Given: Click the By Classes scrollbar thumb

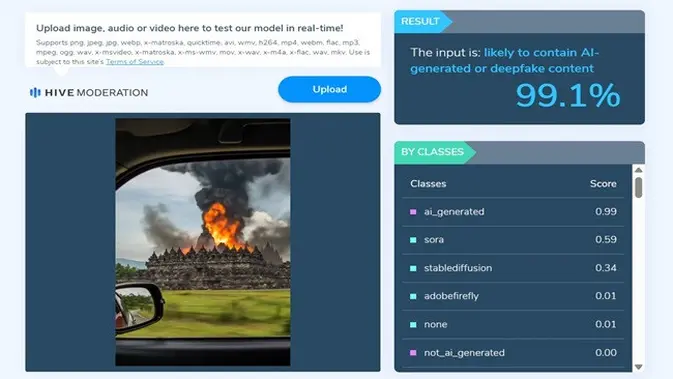Looking at the screenshot, I should pos(639,188).
